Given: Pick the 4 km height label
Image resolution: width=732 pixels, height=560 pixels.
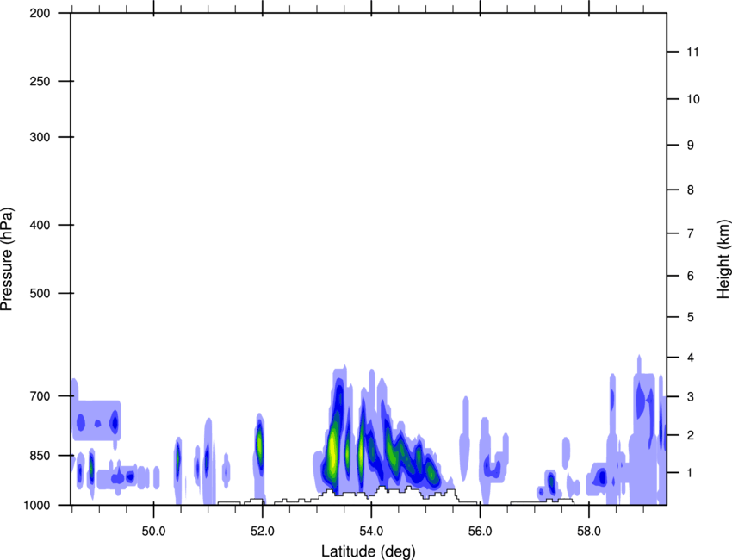Looking at the screenshot, I should click(x=691, y=358).
